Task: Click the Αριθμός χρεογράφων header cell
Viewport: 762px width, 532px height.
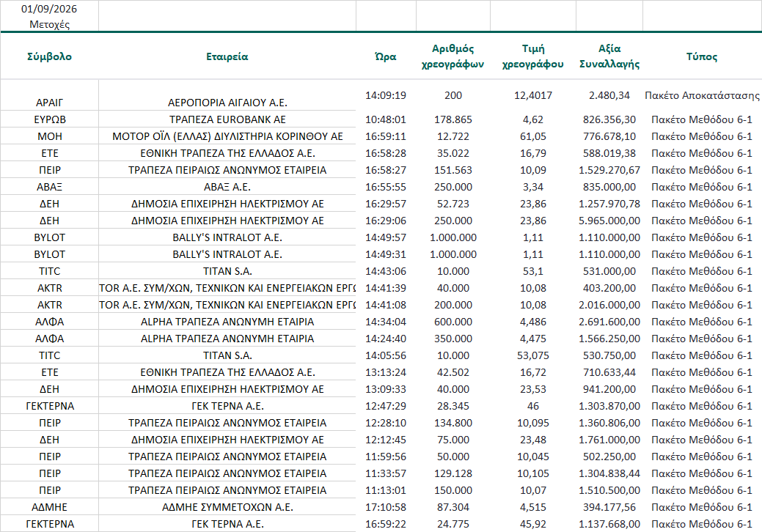Action: (453, 56)
